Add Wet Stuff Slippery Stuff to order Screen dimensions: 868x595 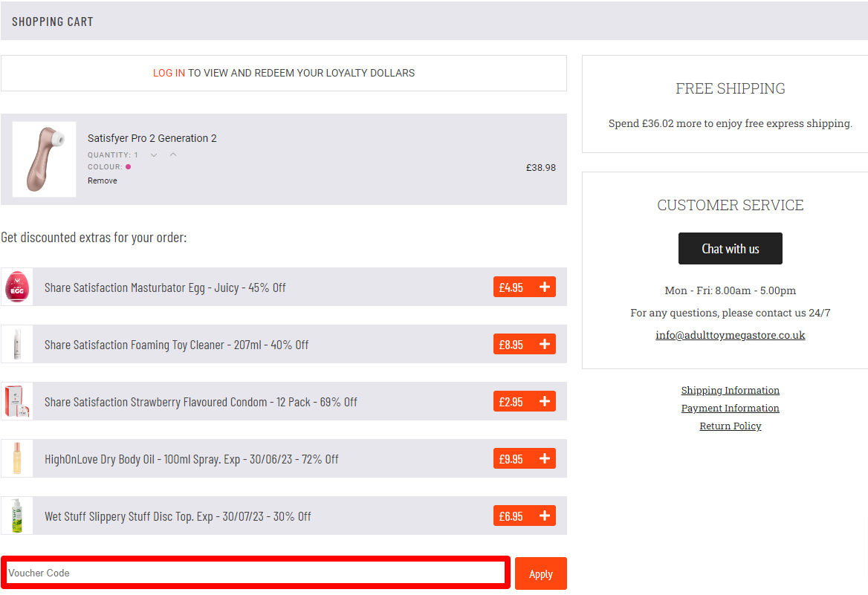point(544,516)
